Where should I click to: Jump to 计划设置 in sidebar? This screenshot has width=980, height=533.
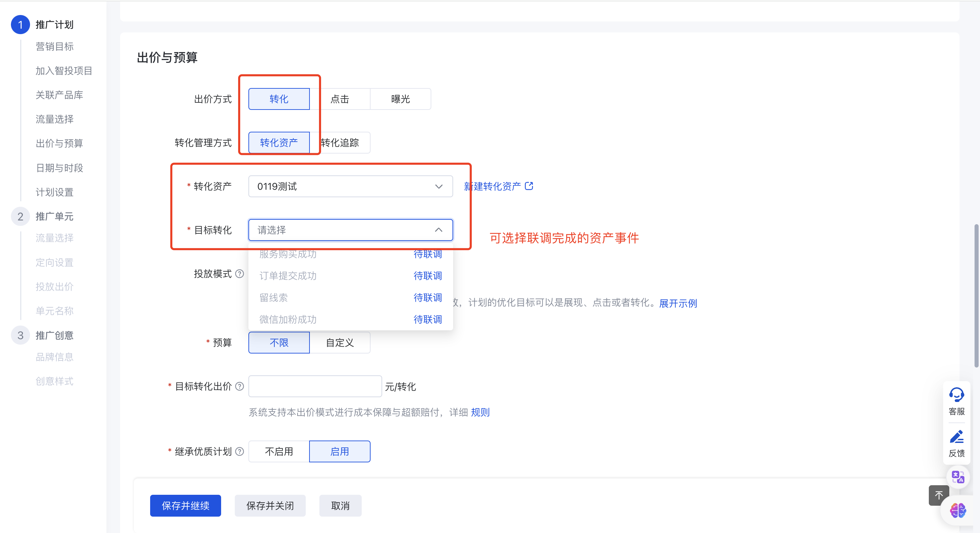(x=54, y=192)
